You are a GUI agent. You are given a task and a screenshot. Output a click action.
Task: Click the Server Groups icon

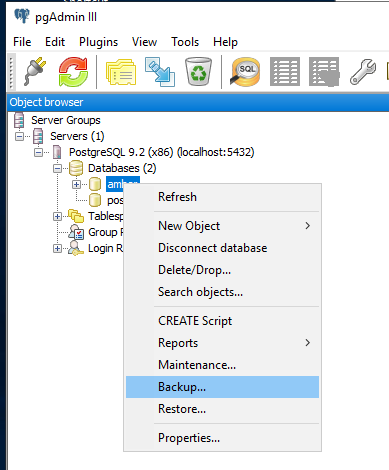point(19,120)
